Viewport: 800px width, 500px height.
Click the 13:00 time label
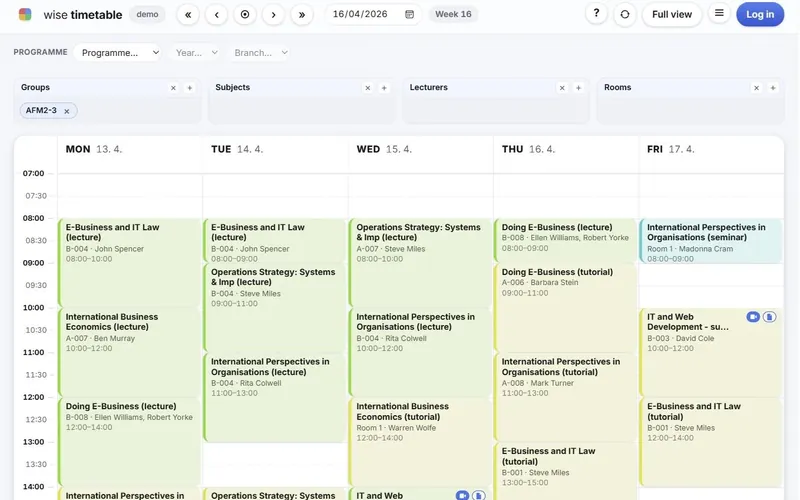coord(34,442)
